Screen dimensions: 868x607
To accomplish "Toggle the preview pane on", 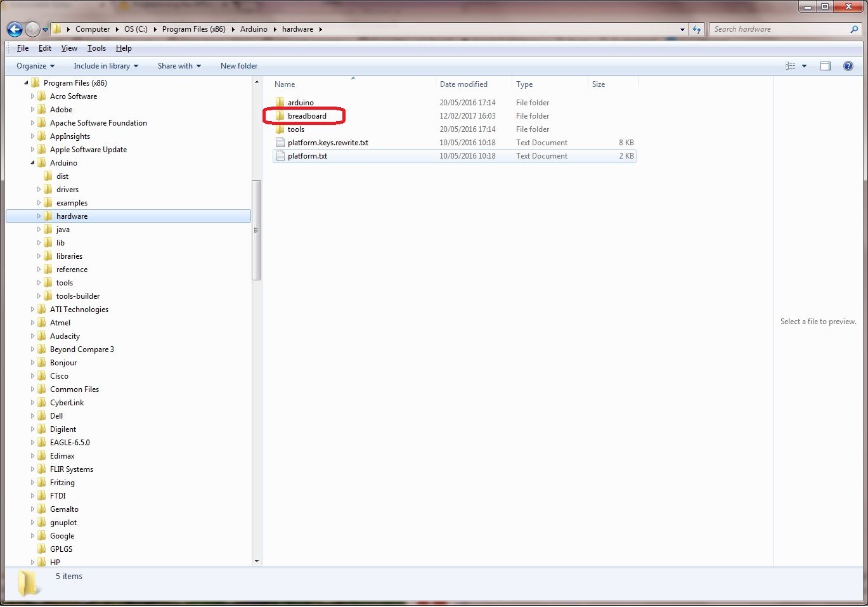I will (825, 65).
